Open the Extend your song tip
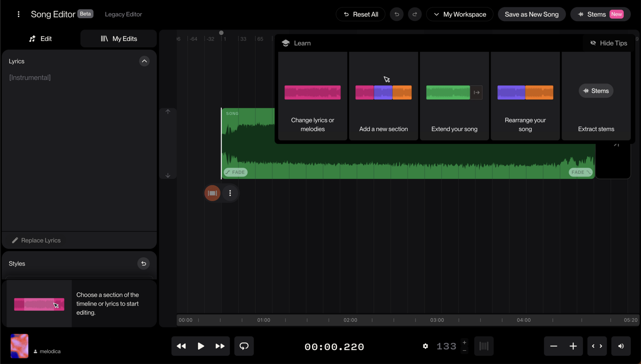Viewport: 641px width, 364px height. click(x=454, y=96)
